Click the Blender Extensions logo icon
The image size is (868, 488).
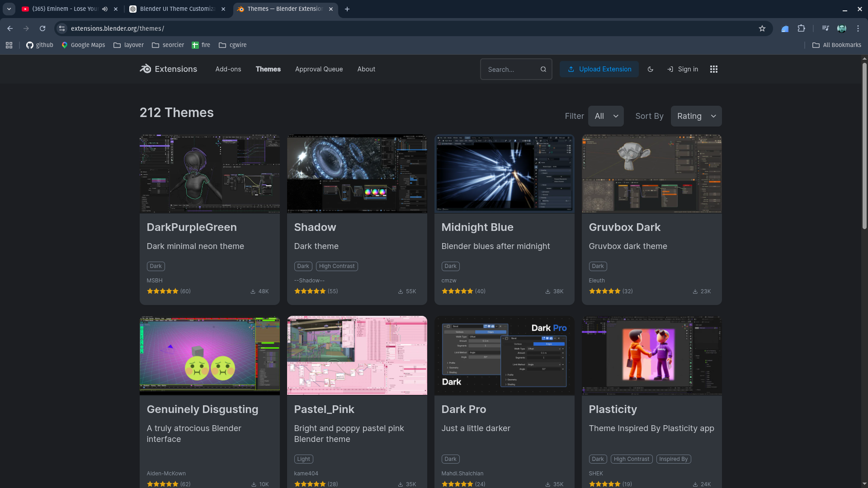pos(146,69)
